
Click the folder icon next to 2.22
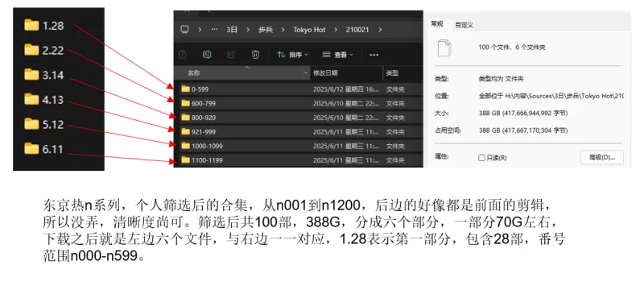[x=31, y=50]
